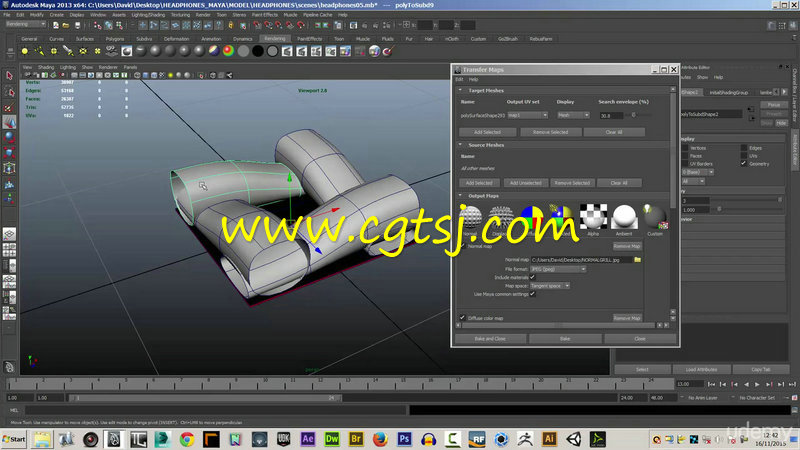
Task: Click the save scene icon in status line
Action: point(77,25)
